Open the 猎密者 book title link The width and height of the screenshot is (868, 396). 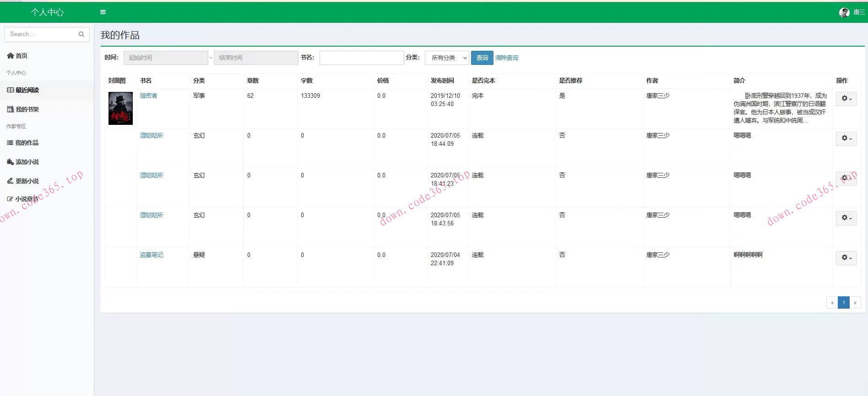[148, 96]
